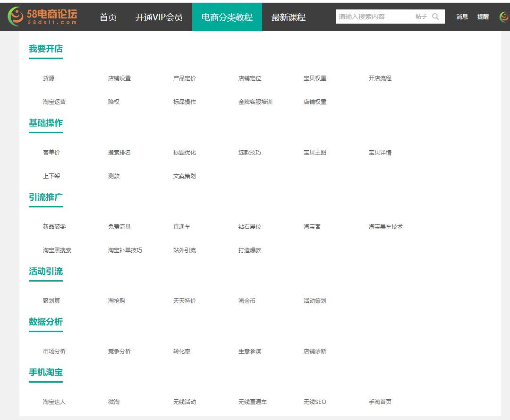
Task: Click the 58电商论坛 logo
Action: point(42,17)
